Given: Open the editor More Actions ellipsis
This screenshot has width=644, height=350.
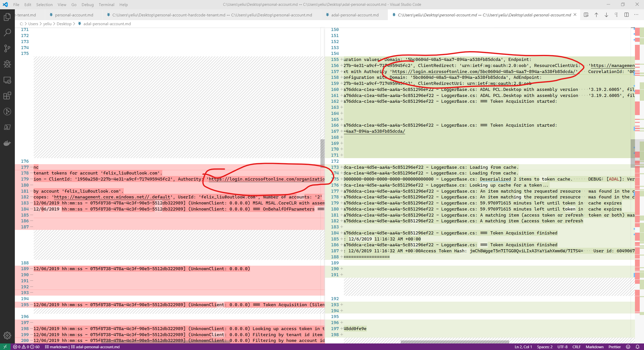Looking at the screenshot, I should click(636, 15).
